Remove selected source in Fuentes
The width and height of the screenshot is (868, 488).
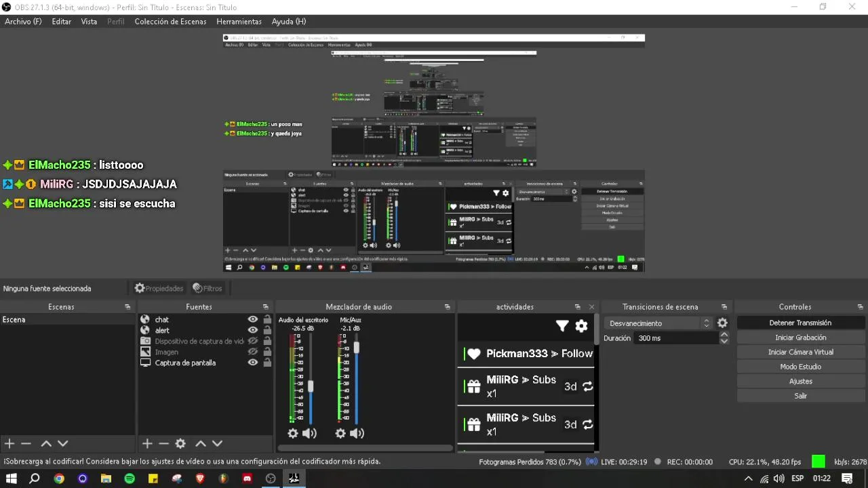pos(163,443)
